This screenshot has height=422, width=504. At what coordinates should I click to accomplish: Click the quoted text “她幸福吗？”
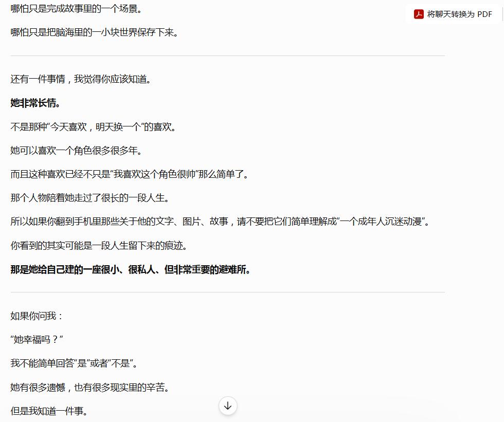tap(37, 339)
